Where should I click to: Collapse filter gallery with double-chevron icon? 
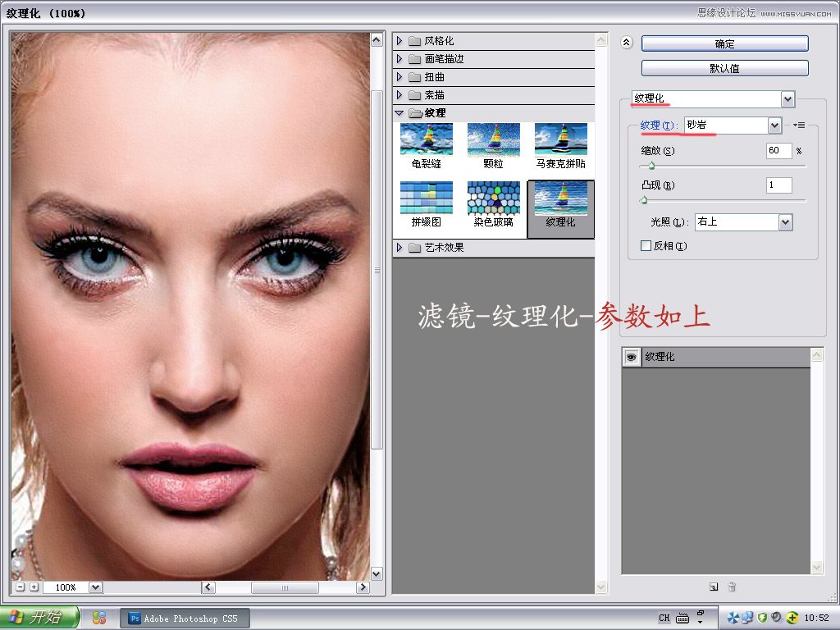coord(626,43)
